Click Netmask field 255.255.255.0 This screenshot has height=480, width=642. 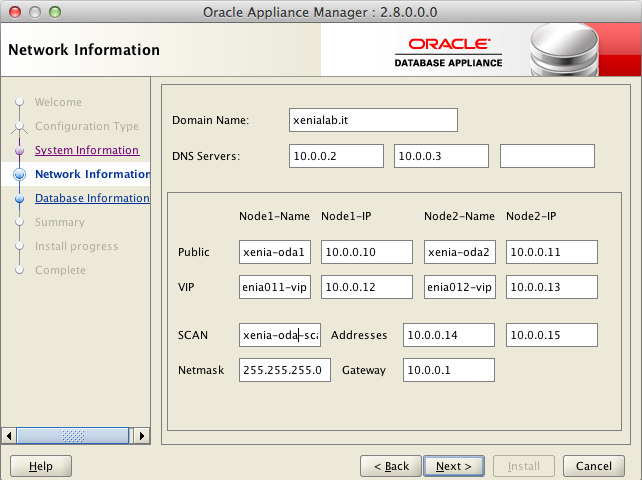coord(285,370)
